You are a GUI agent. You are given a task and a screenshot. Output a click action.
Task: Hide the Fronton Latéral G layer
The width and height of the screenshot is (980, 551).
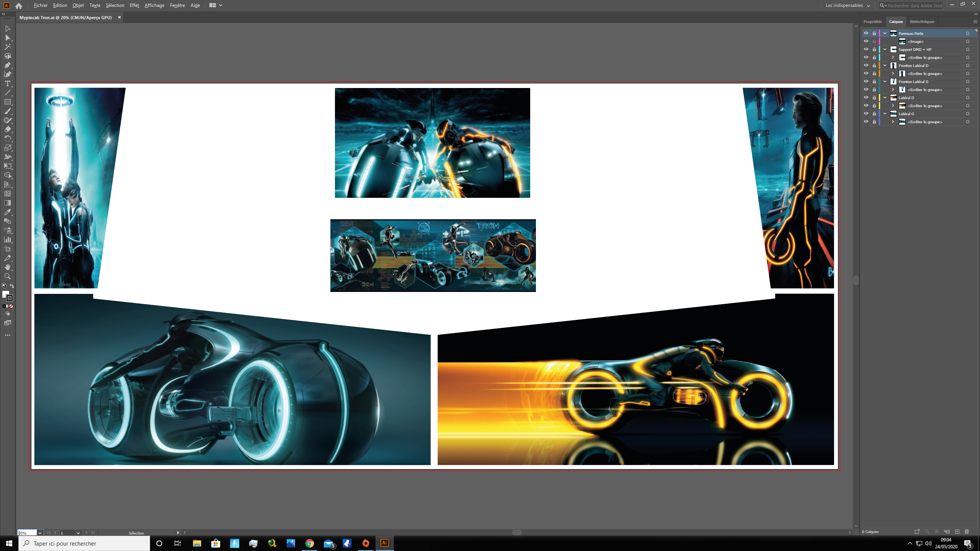coord(866,82)
